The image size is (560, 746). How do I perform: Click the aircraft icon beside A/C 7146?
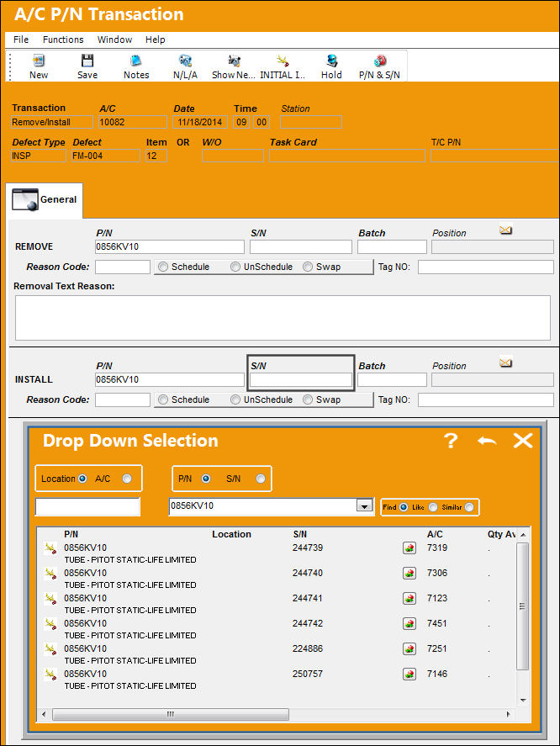(x=409, y=675)
